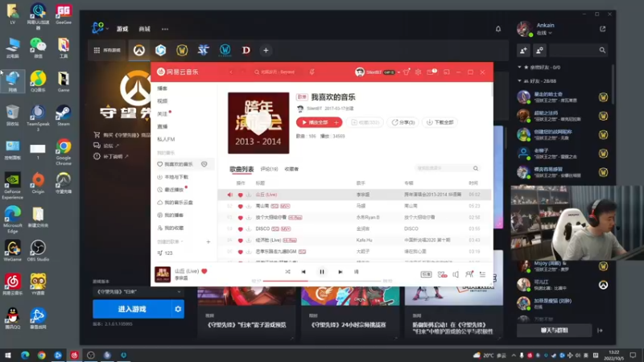The height and width of the screenshot is (362, 644).
Task: Open Battle.net logo dropdown menu
Action: pos(100,28)
